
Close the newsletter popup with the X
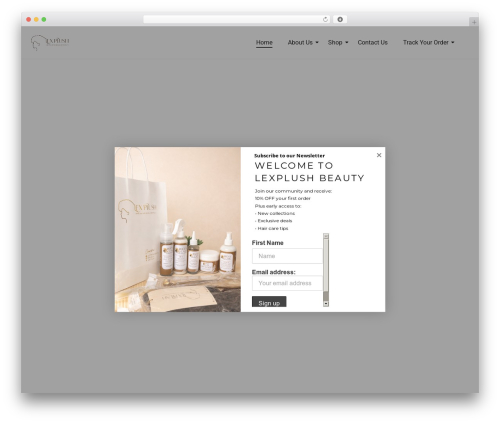click(379, 155)
